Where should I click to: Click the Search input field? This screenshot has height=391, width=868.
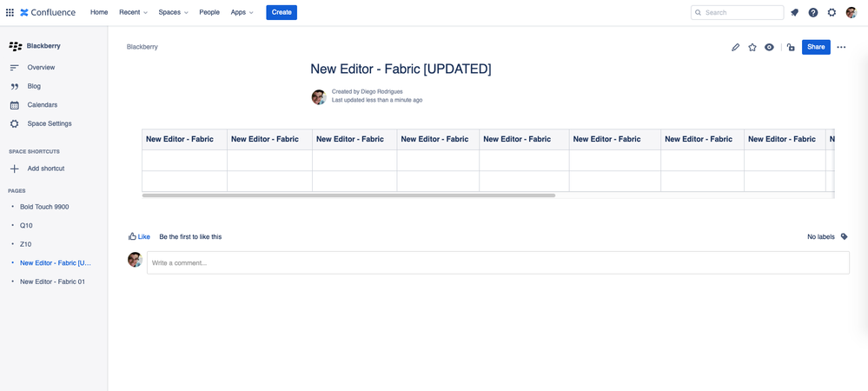click(738, 12)
